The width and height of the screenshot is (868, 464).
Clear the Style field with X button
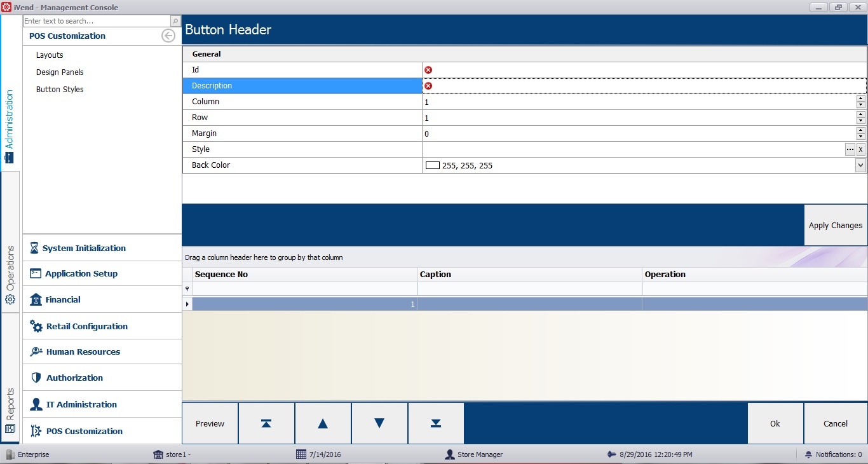[x=861, y=149]
